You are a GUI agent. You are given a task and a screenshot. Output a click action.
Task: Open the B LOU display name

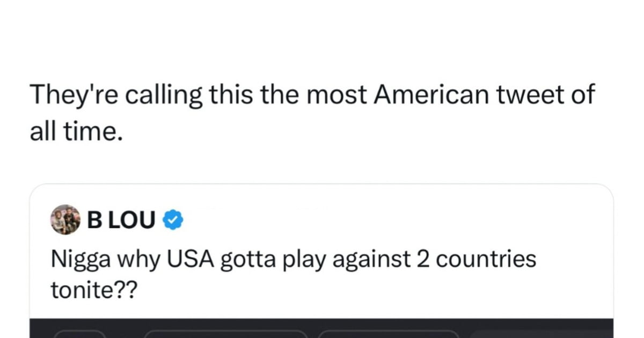[x=121, y=220]
